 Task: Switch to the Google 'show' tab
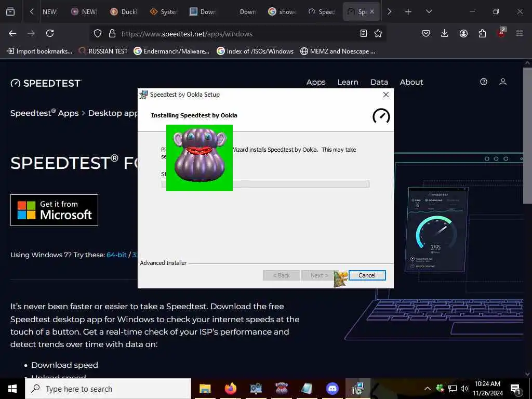click(x=282, y=11)
